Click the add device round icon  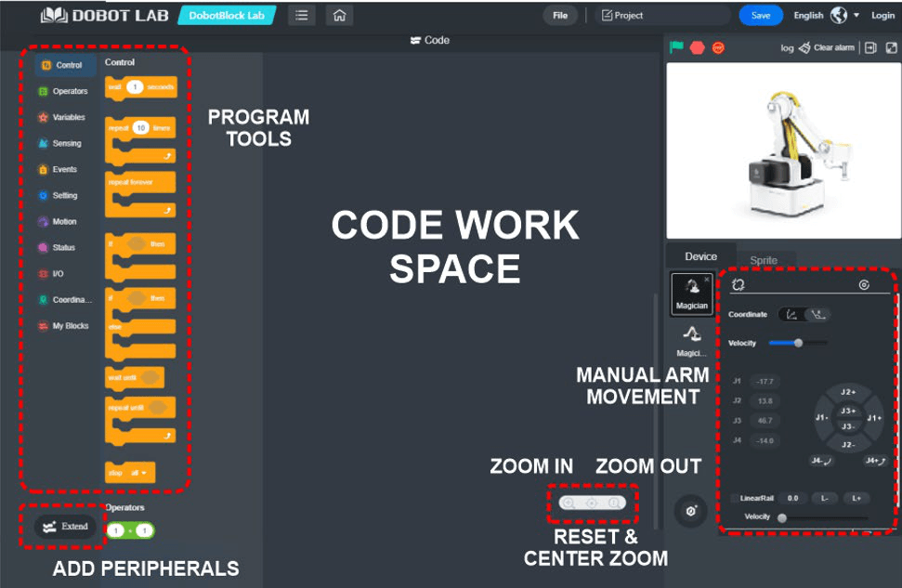coord(691,512)
